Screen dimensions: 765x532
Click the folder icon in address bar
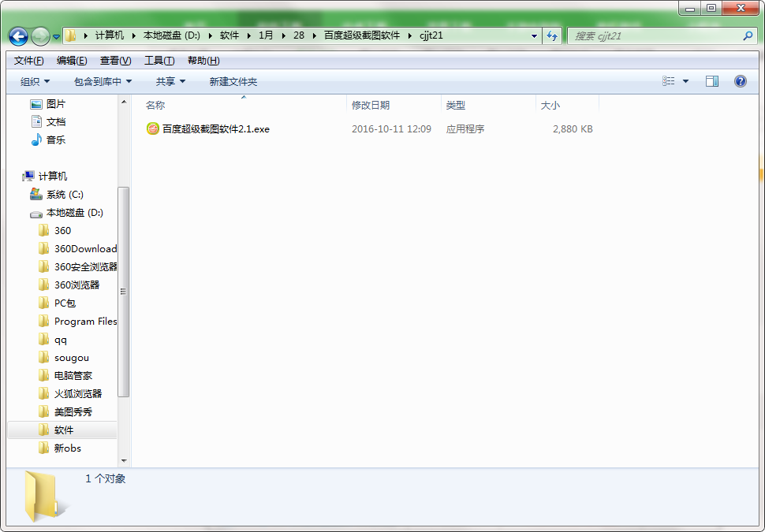pyautogui.click(x=71, y=35)
